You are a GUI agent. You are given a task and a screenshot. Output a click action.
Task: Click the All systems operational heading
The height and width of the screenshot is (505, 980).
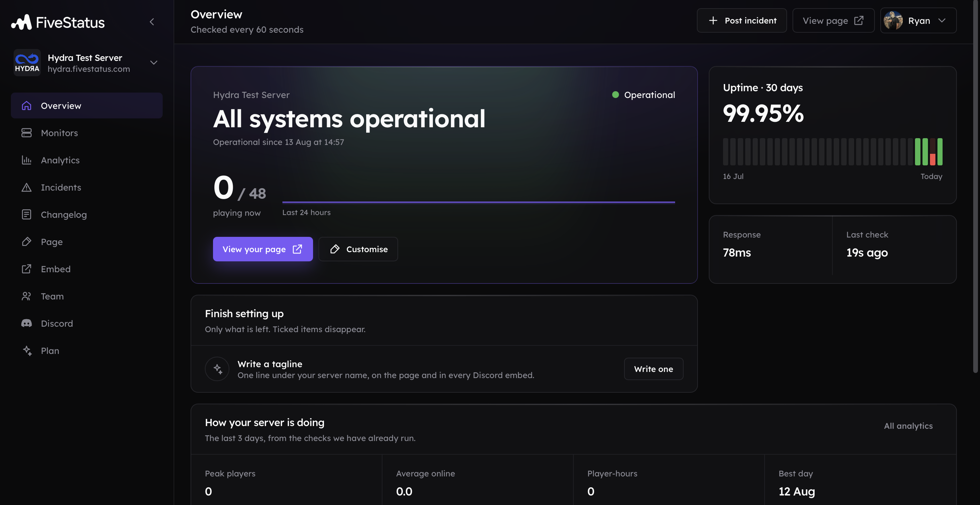pyautogui.click(x=349, y=119)
